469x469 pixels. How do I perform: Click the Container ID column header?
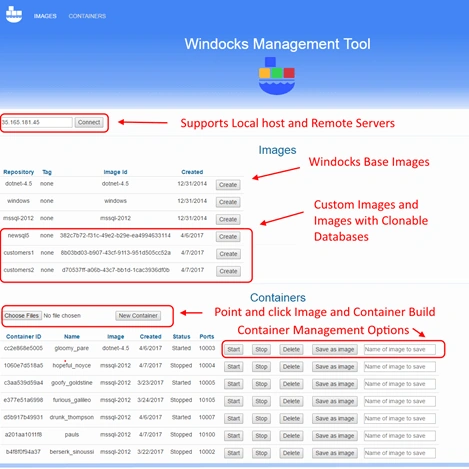(x=23, y=337)
